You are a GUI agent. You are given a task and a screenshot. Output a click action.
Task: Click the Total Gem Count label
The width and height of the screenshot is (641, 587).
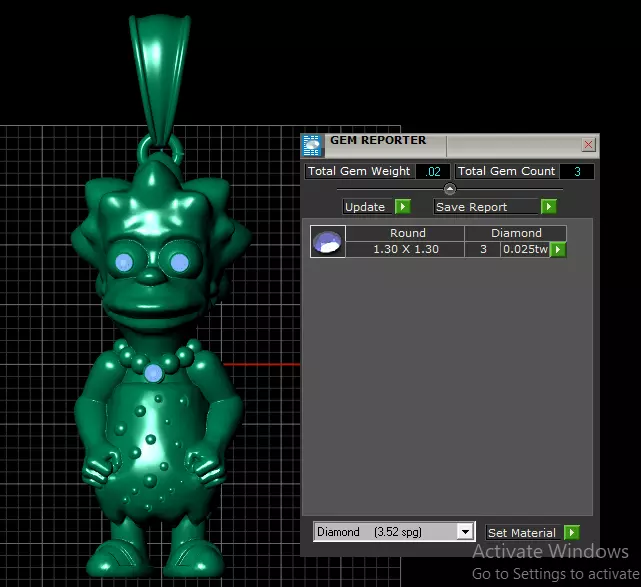pos(506,171)
